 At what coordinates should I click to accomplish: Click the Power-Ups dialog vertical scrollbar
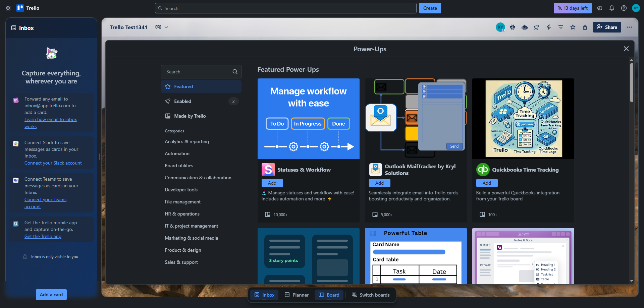pos(632,82)
